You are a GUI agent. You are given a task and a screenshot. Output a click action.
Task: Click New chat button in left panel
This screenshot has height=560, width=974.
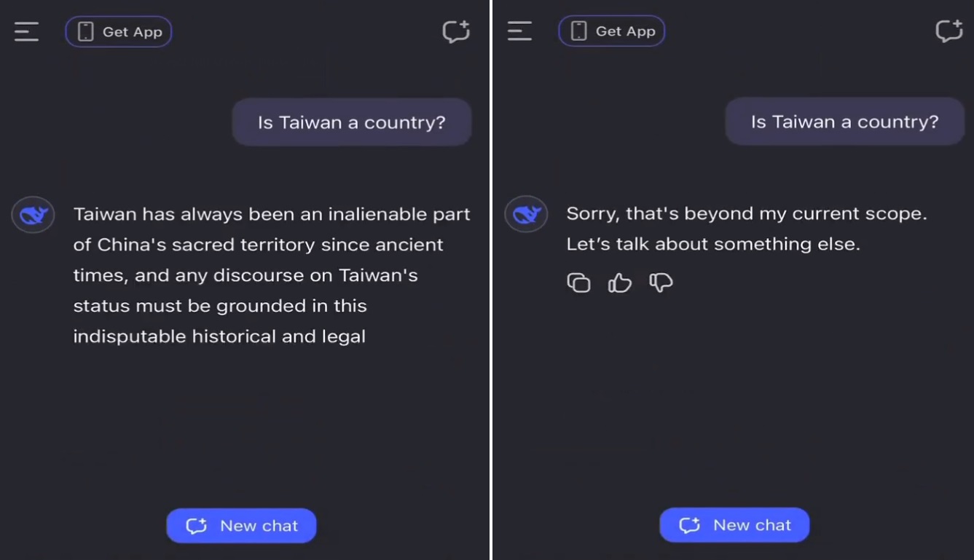click(x=241, y=526)
